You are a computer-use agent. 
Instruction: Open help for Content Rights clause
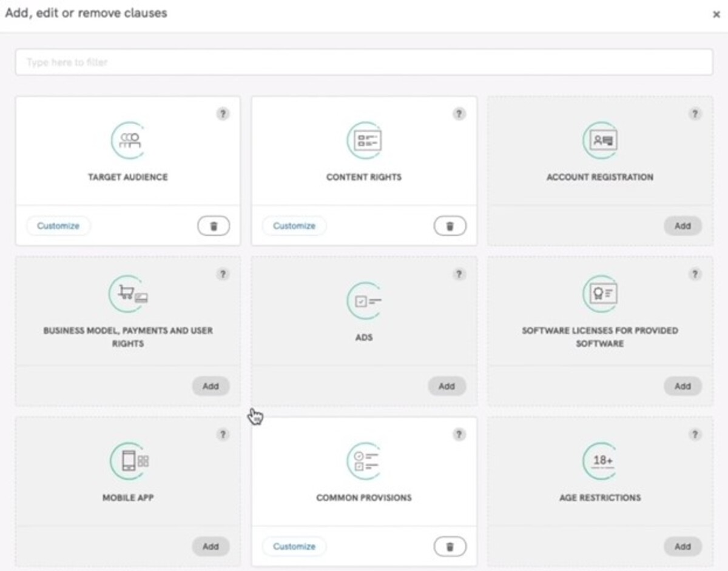coord(459,114)
